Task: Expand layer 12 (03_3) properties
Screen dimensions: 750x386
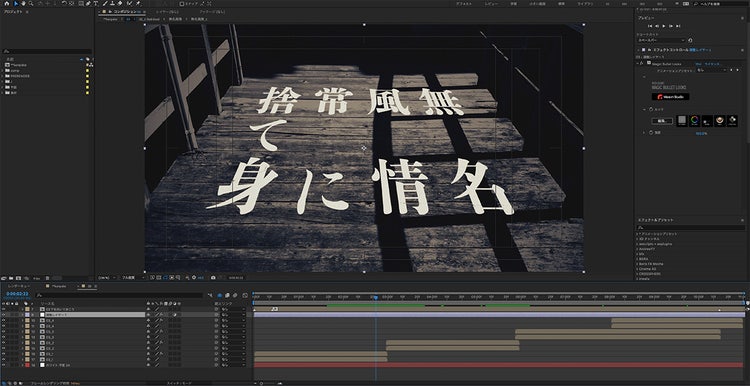Action: click(x=22, y=331)
